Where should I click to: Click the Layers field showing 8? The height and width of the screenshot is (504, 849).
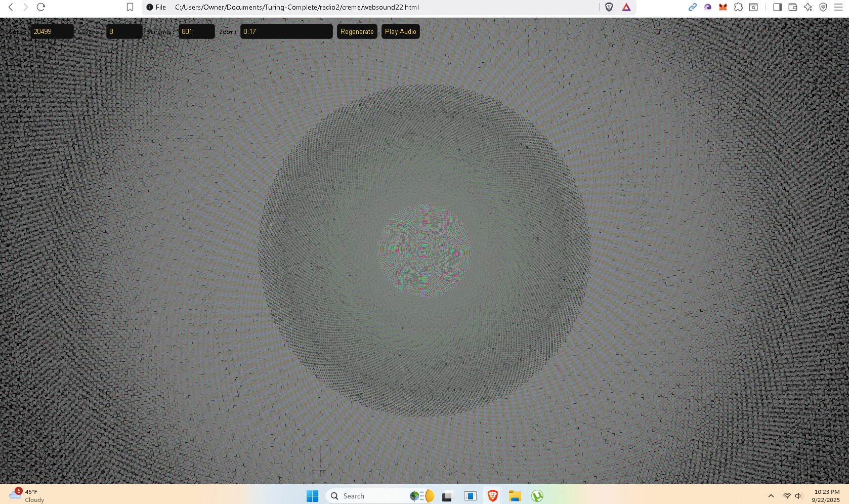coord(124,31)
